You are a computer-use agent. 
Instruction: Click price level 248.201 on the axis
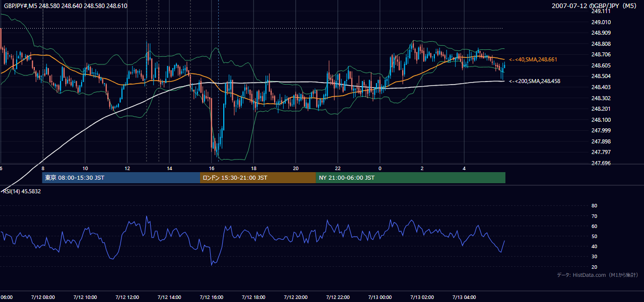pyautogui.click(x=601, y=109)
